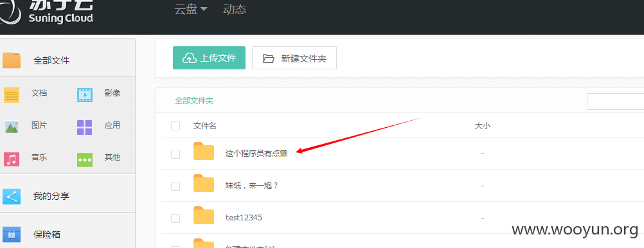Open the 文档 category
Screen dimensions: 644x248
tap(39, 93)
